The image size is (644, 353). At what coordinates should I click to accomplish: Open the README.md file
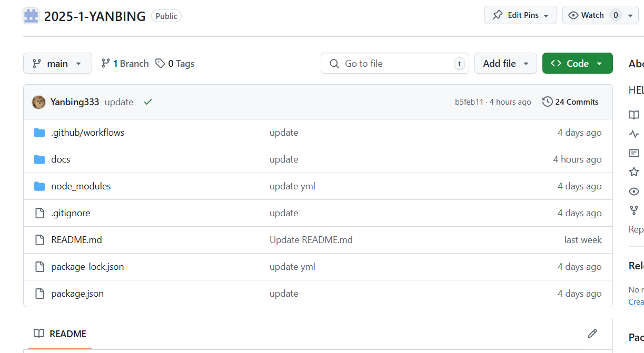pyautogui.click(x=76, y=240)
